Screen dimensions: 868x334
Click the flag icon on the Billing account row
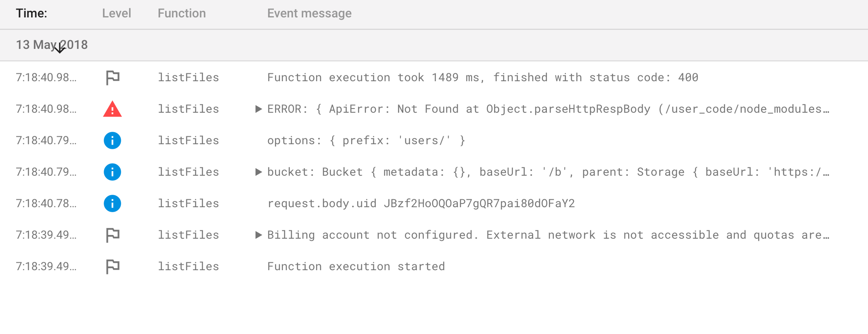click(x=112, y=235)
